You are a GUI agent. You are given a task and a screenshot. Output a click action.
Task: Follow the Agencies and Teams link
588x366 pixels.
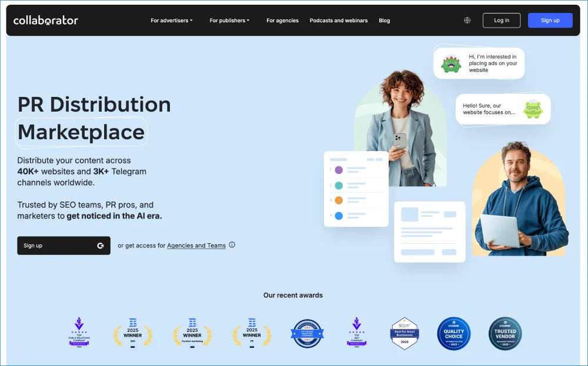click(196, 246)
